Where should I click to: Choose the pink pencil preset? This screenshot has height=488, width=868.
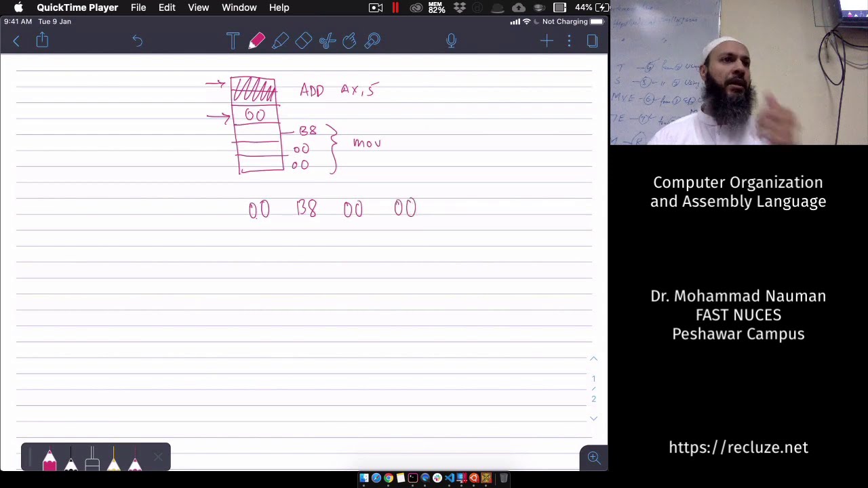(x=50, y=460)
